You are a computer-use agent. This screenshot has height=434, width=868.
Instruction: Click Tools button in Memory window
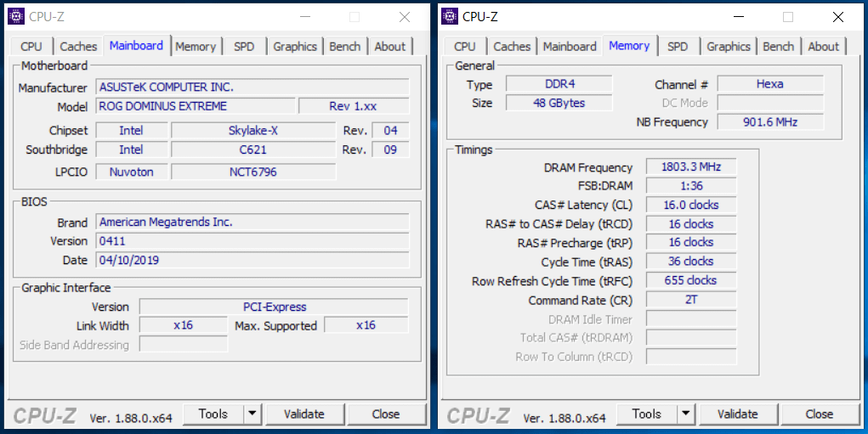click(647, 414)
